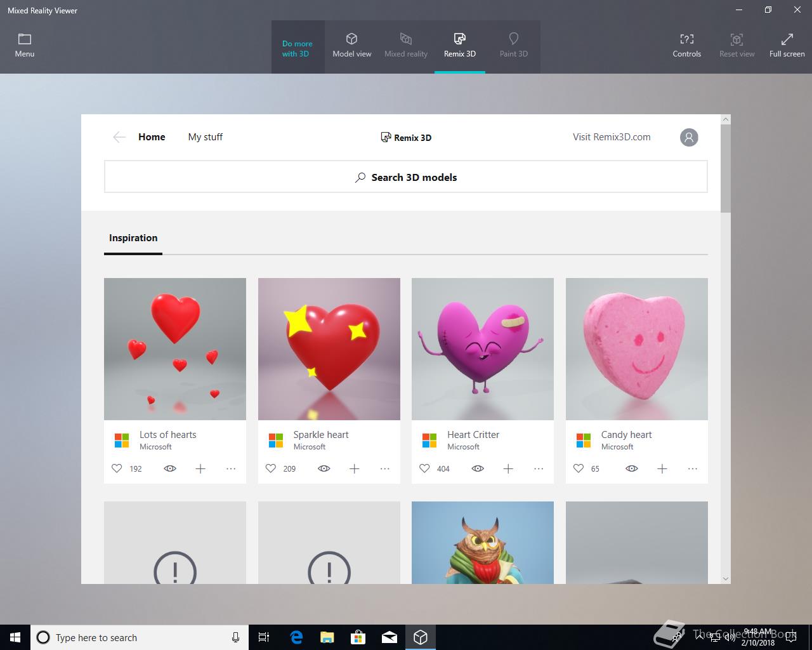Preview Lots of hearts with eye icon
Image resolution: width=812 pixels, height=650 pixels.
(170, 468)
